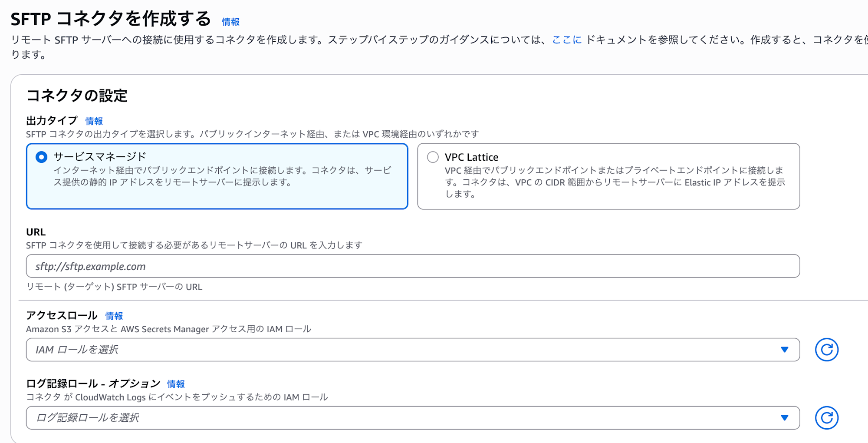Viewport: 868px width, 443px height.
Task: Click the ログ記録ロール - オプション label
Action: (93, 384)
